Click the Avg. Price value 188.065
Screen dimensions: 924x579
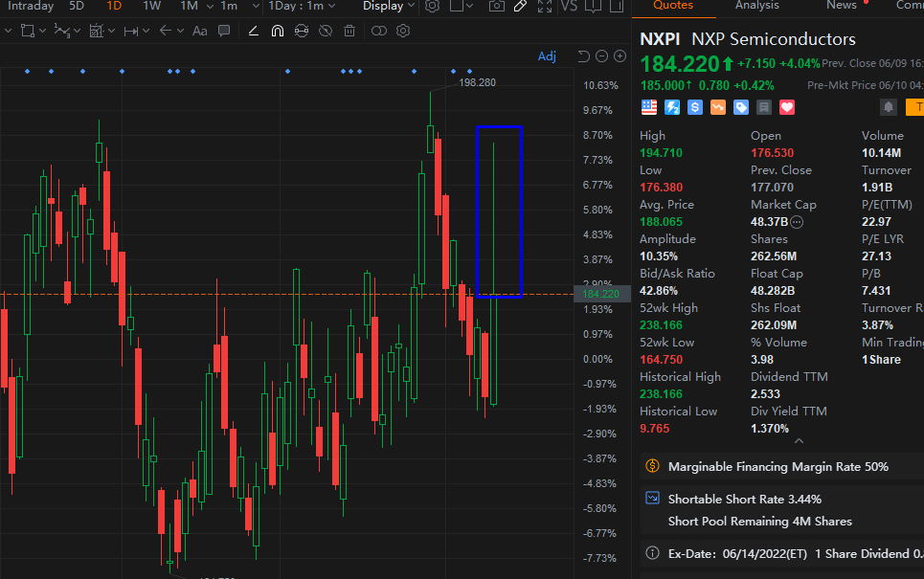[x=662, y=222]
